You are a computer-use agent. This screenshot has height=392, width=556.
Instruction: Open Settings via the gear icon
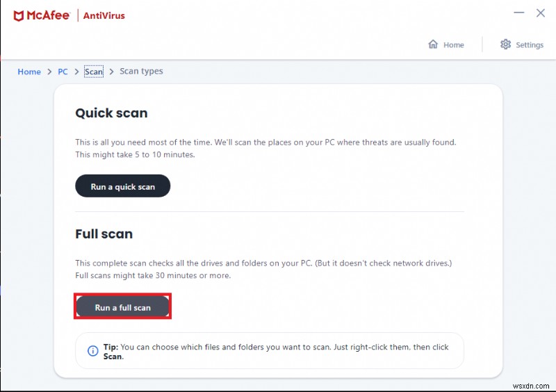[x=505, y=44]
